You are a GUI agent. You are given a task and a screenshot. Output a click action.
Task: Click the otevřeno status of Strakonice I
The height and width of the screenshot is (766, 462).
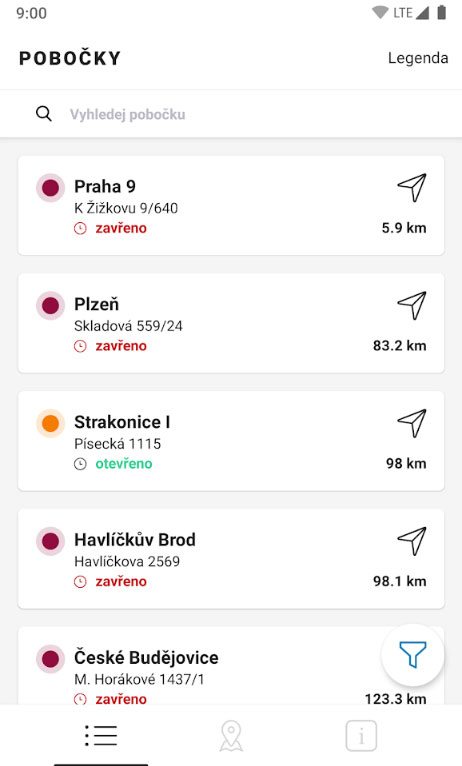point(124,464)
